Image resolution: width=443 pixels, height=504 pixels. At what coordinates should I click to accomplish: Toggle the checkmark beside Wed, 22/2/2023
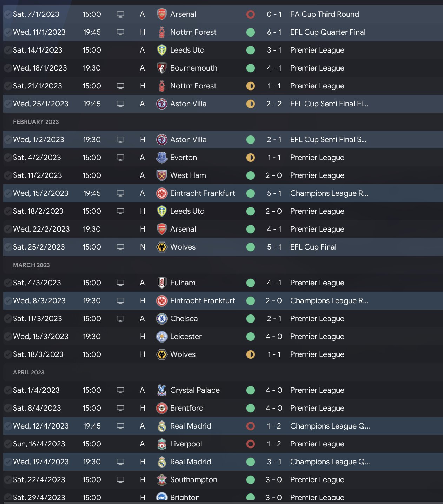8,229
